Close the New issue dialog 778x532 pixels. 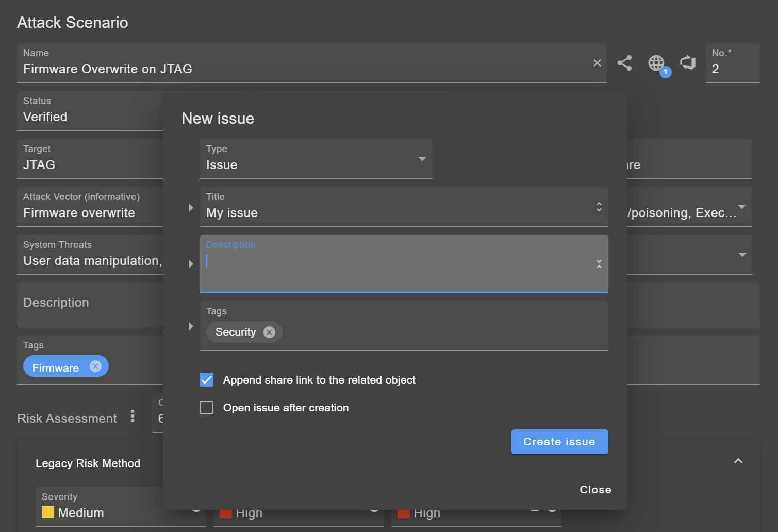point(595,490)
